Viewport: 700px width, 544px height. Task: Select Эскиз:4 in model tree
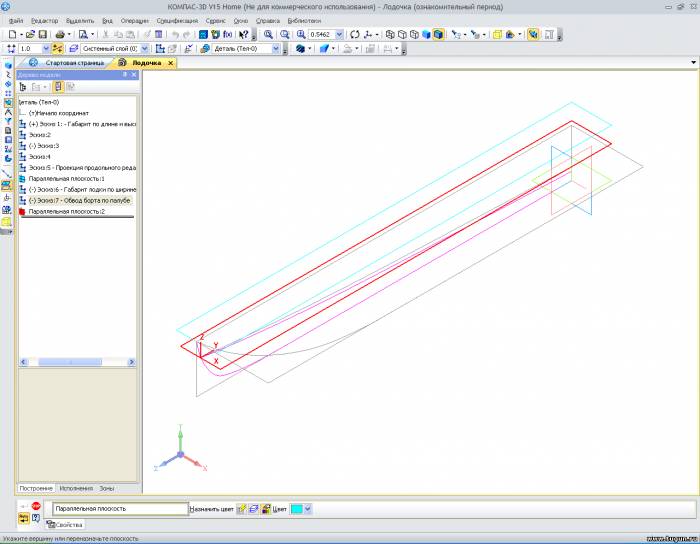[x=40, y=157]
